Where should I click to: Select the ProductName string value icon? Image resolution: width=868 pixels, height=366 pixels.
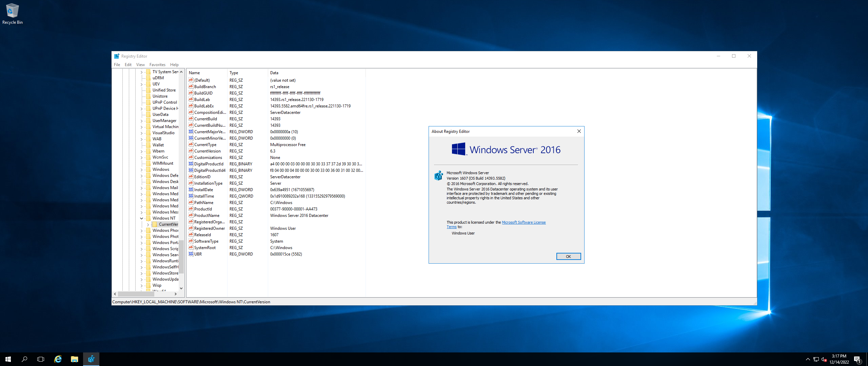(x=191, y=216)
